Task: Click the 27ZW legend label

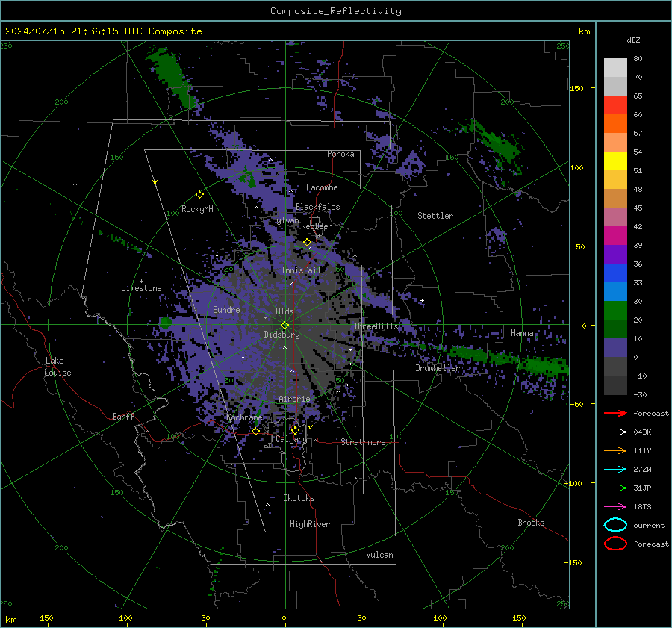Action: (x=642, y=470)
